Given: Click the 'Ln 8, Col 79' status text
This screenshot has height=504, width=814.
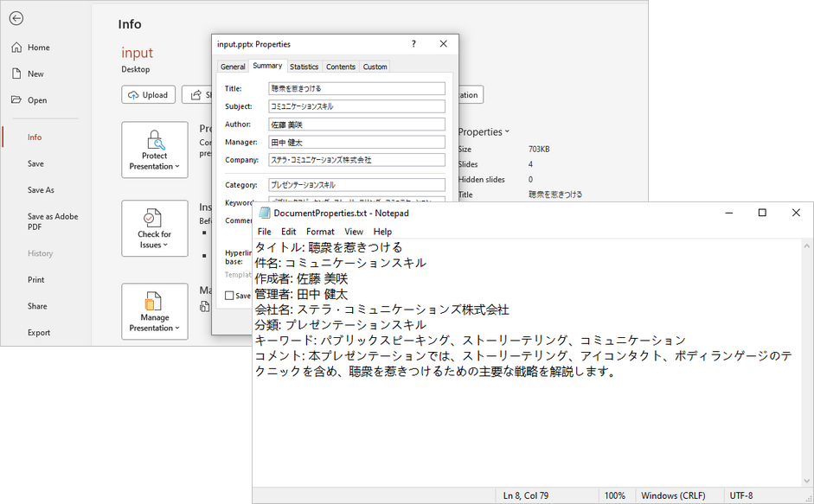Looking at the screenshot, I should tap(525, 495).
